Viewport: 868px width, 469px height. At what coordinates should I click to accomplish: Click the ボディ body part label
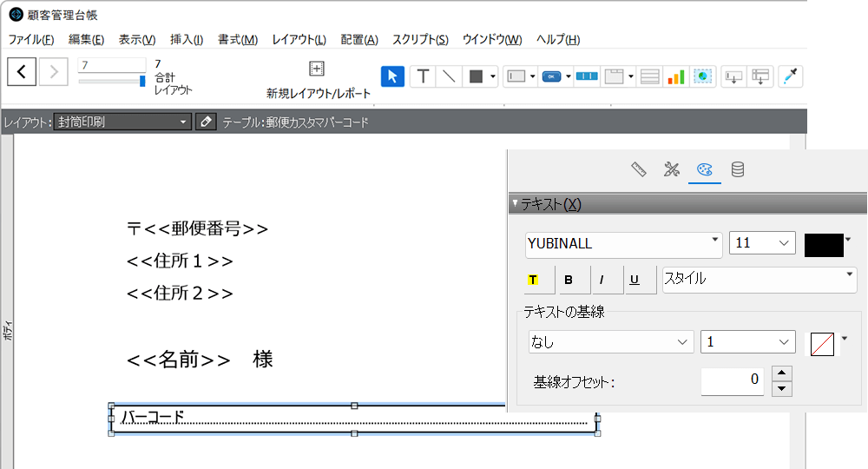click(7, 329)
